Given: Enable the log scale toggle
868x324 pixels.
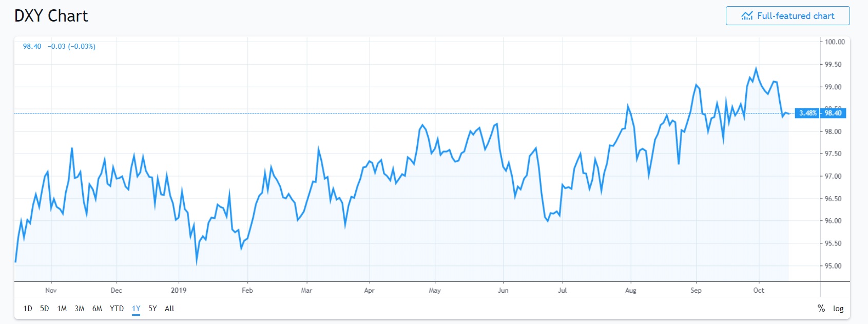Looking at the screenshot, I should click(838, 309).
